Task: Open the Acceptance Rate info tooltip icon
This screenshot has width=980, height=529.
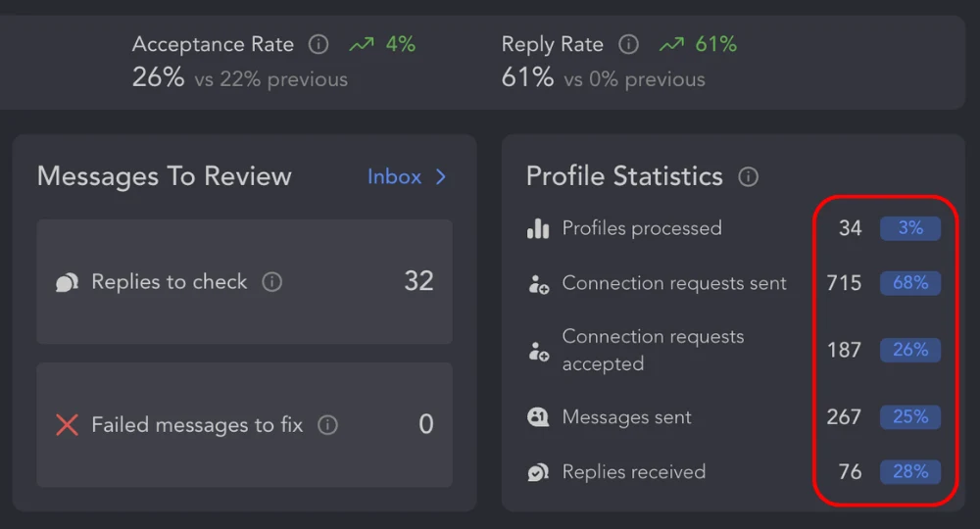Action: (318, 44)
